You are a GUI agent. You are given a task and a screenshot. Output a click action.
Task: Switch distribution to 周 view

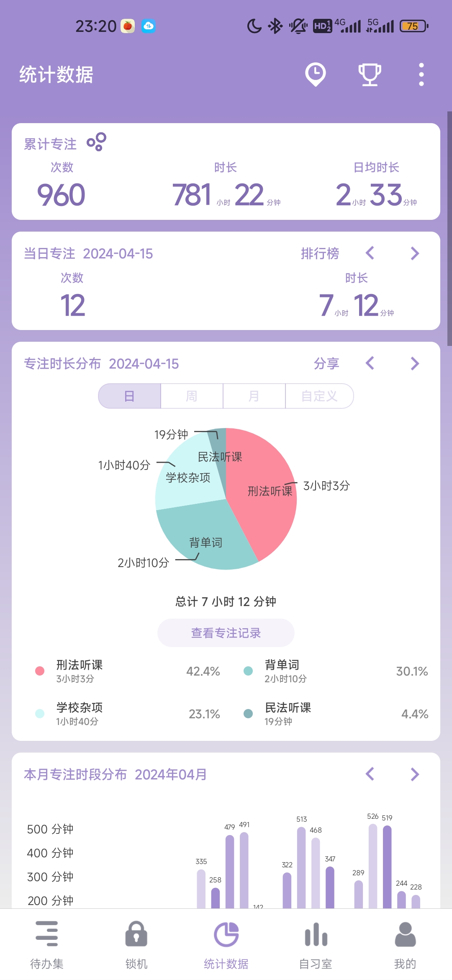[x=192, y=396]
